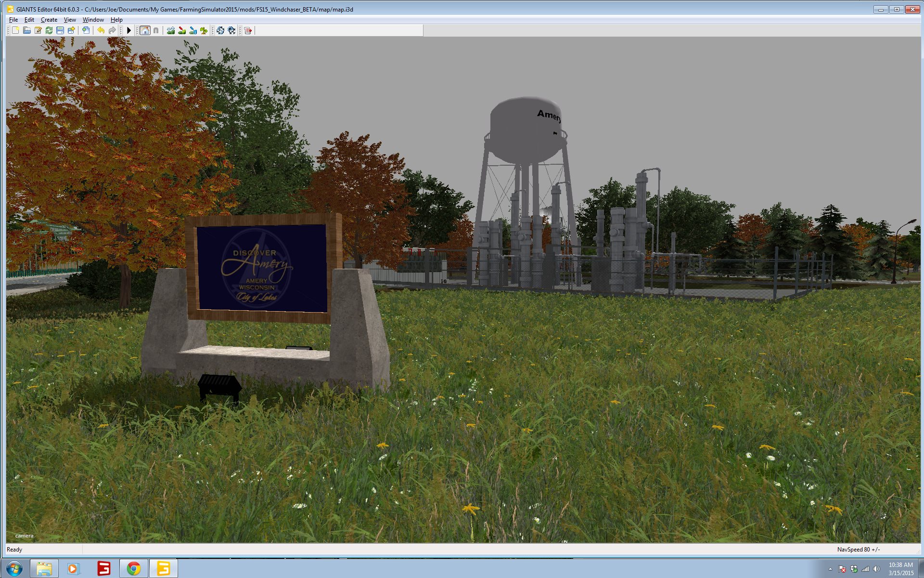Start the game with the black play triangle
924x578 pixels.
coord(128,30)
